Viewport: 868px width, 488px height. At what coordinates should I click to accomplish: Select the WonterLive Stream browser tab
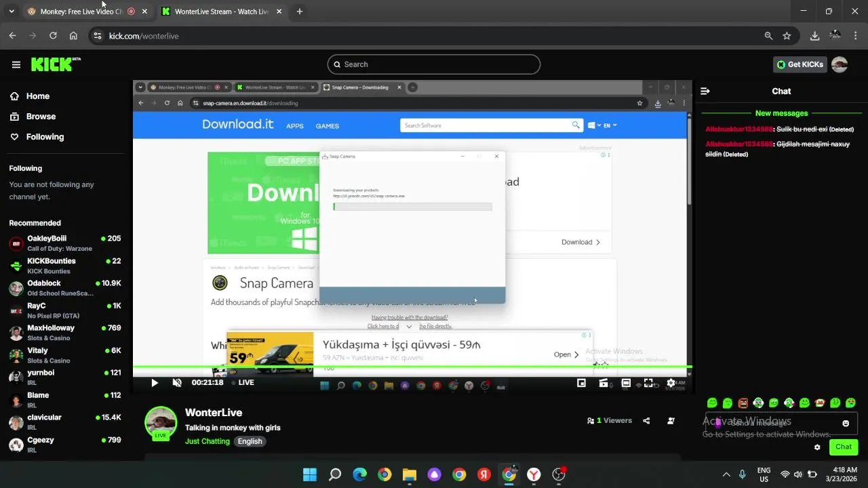pos(221,12)
